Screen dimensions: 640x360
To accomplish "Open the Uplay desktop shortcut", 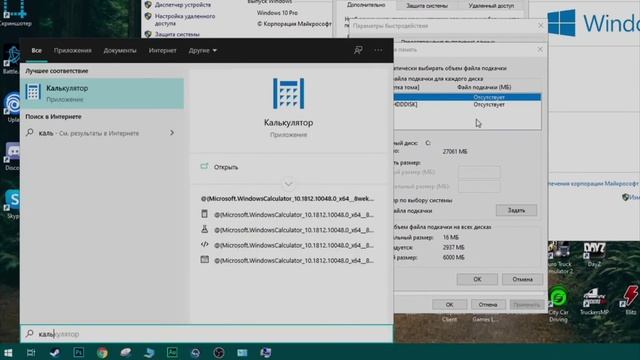I will [12, 108].
